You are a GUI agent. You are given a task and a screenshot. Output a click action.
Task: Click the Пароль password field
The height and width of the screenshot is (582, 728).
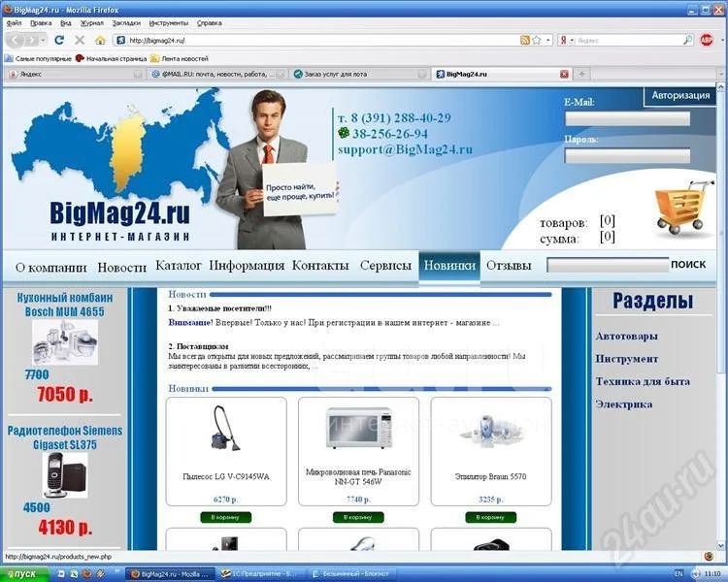point(627,156)
